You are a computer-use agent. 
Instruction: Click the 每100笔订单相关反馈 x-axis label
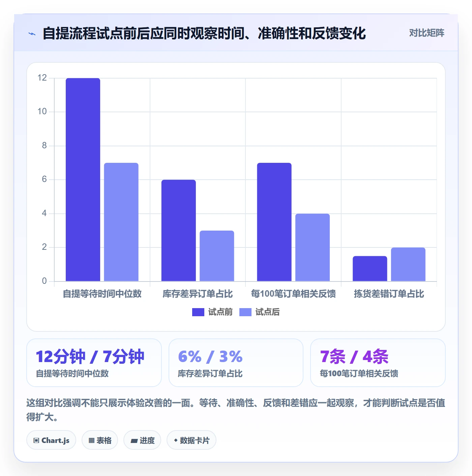293,294
